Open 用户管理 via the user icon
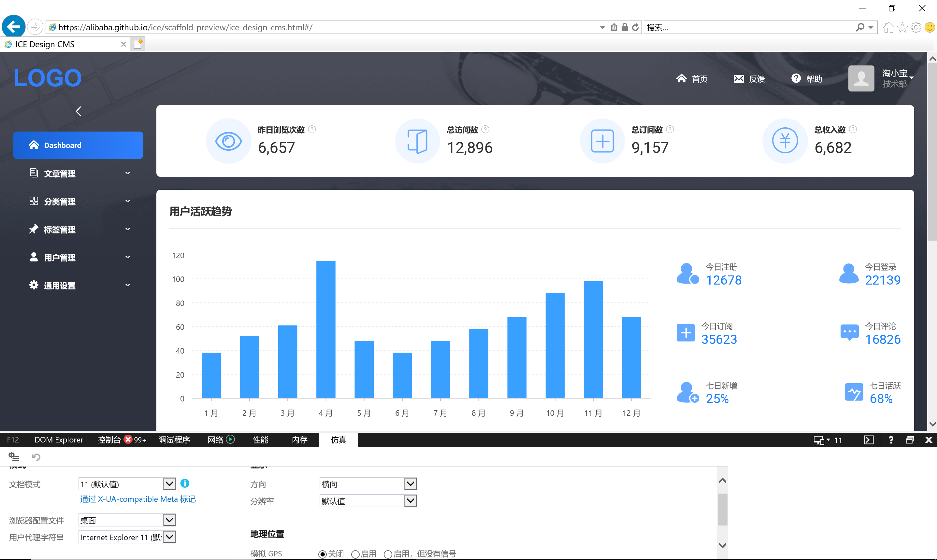The height and width of the screenshot is (560, 937). pos(34,257)
